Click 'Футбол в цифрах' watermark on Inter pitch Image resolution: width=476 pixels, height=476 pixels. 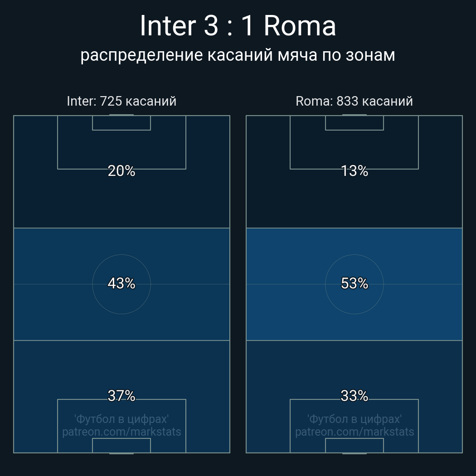pos(121,419)
